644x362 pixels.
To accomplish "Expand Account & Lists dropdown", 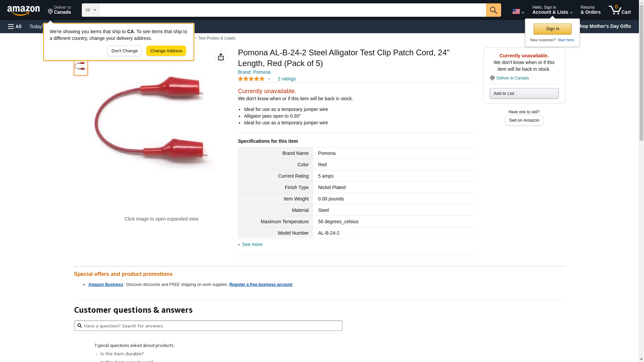I will tap(552, 10).
